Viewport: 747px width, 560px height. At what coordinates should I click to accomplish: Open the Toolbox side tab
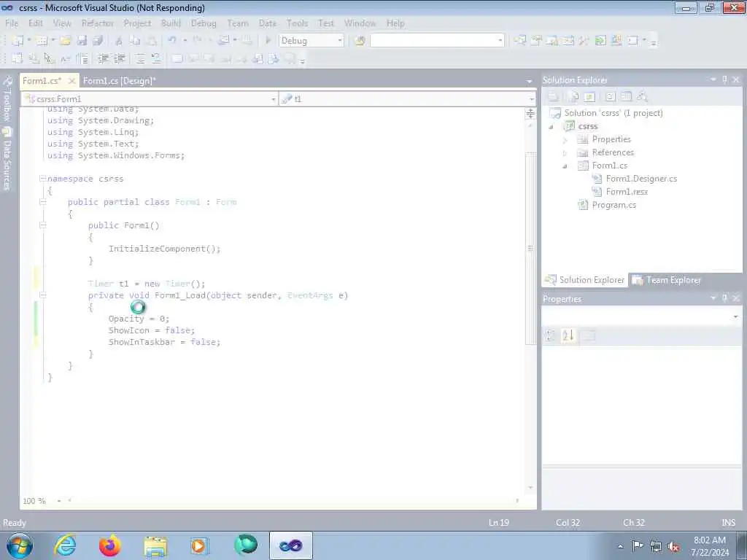pos(7,98)
